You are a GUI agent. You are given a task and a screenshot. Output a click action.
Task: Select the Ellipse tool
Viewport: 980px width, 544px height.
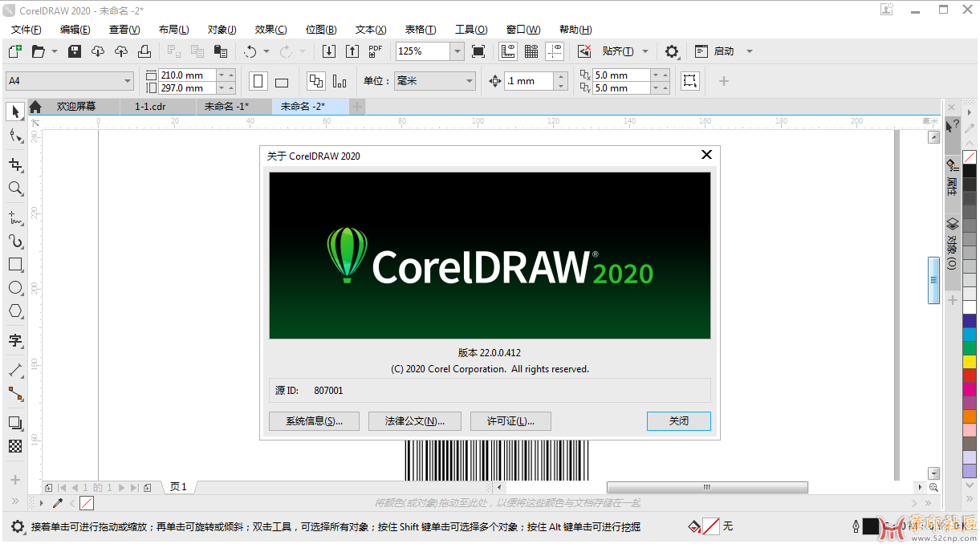[x=15, y=288]
